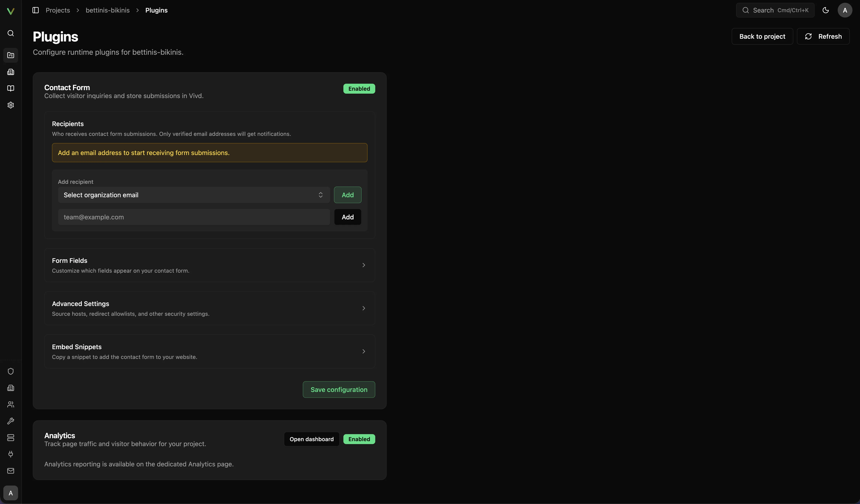Click the Save configuration button
This screenshot has width=860, height=504.
(339, 389)
